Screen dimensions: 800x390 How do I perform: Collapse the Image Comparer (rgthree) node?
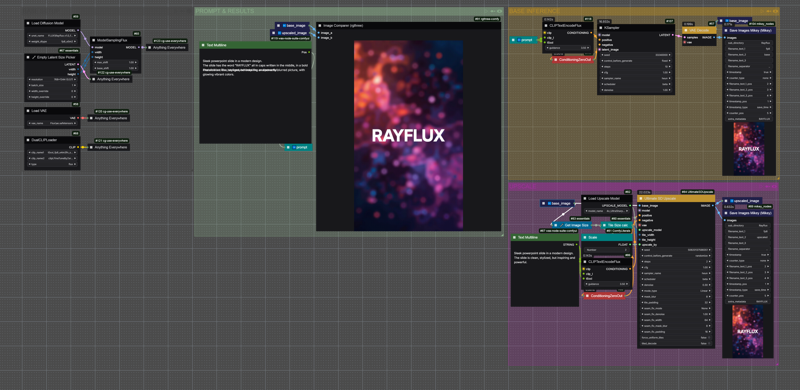point(319,25)
